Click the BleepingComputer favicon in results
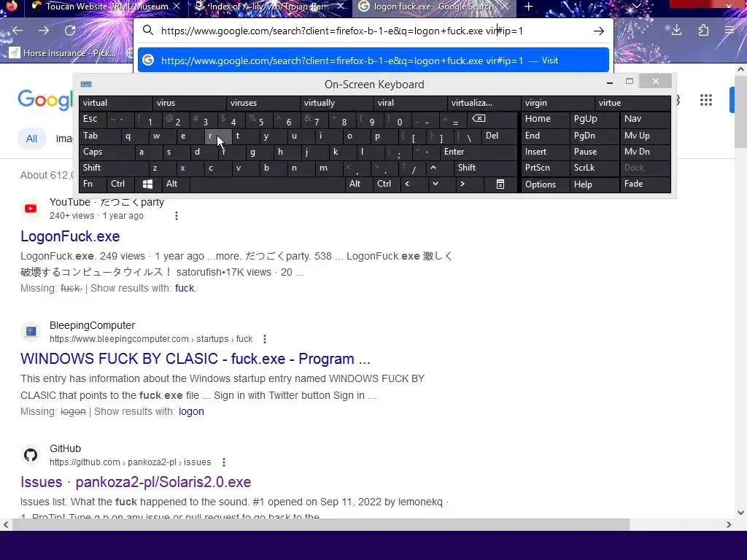 point(31,332)
